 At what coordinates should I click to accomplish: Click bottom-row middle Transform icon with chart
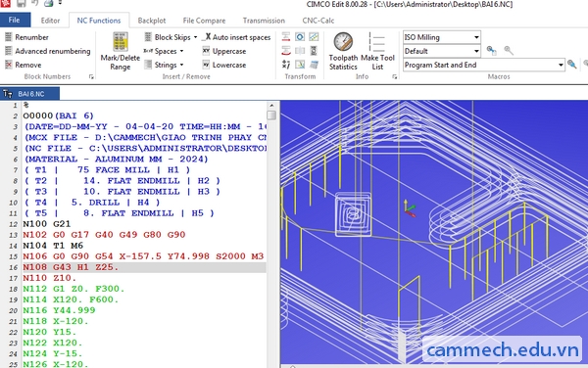click(300, 65)
